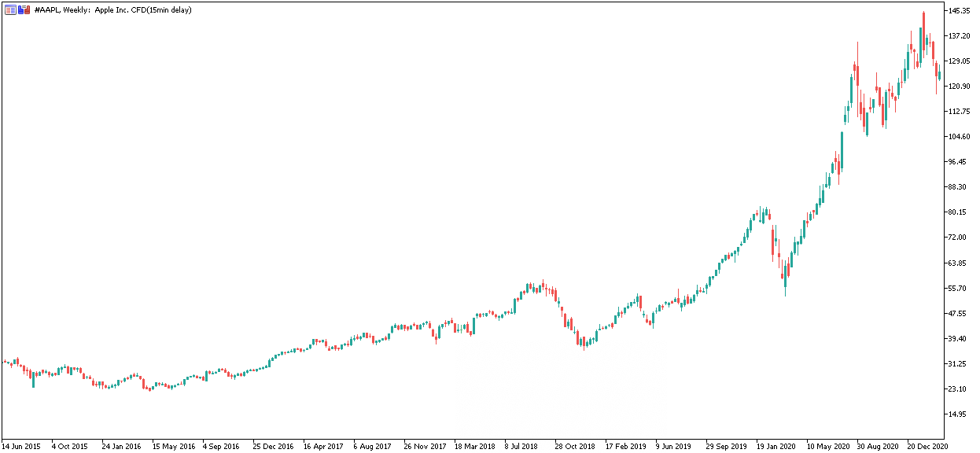This screenshot has width=980, height=453.
Task: Click the 63.85 price label
Action: pos(958,263)
